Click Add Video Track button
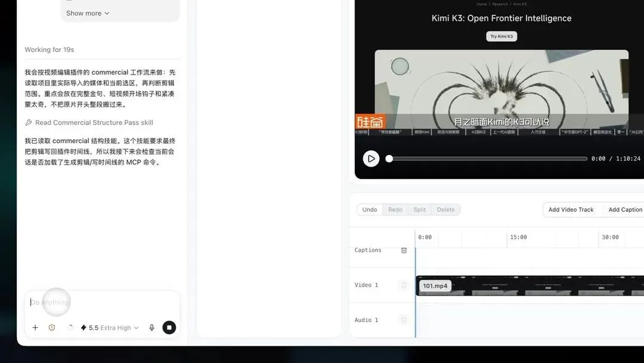The width and height of the screenshot is (644, 363). pos(571,210)
